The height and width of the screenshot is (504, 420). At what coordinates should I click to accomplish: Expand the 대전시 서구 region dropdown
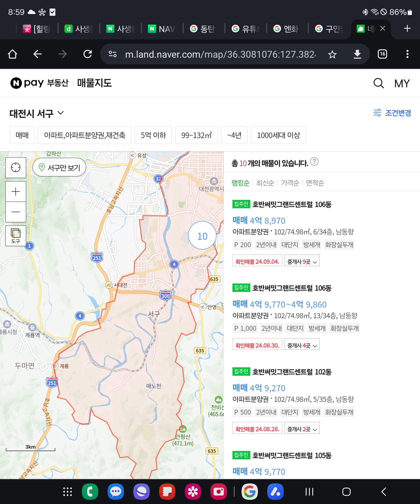(x=36, y=113)
